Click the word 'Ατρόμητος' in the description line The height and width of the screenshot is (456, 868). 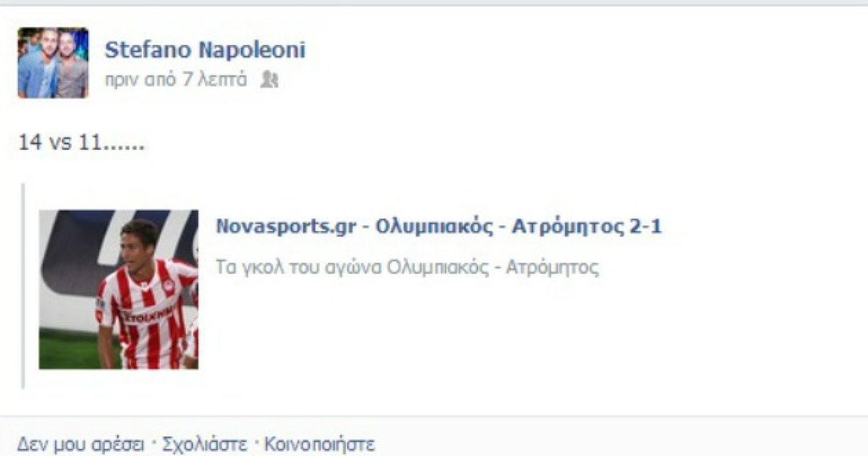[552, 268]
